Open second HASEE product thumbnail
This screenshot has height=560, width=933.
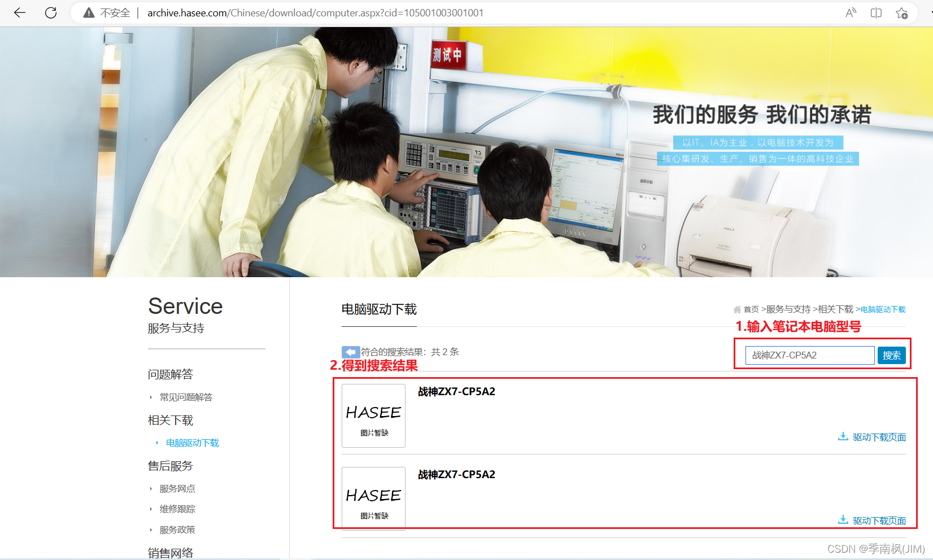tap(374, 498)
